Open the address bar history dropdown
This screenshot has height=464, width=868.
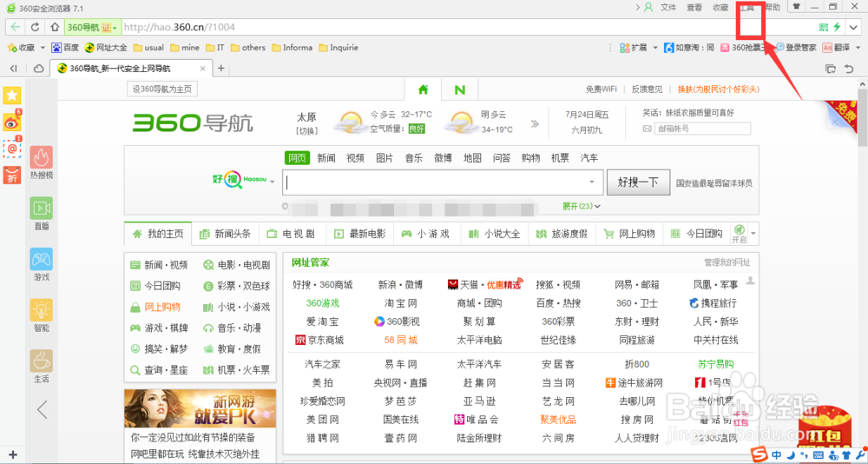pyautogui.click(x=853, y=27)
